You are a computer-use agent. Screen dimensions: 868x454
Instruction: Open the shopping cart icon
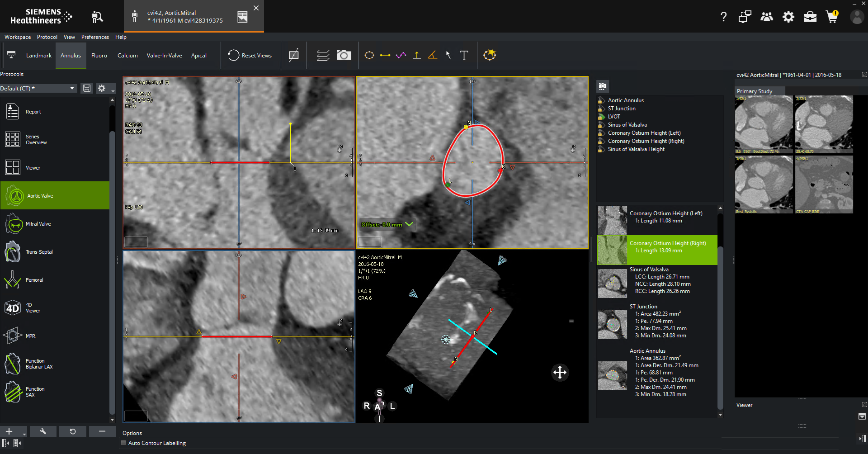832,17
